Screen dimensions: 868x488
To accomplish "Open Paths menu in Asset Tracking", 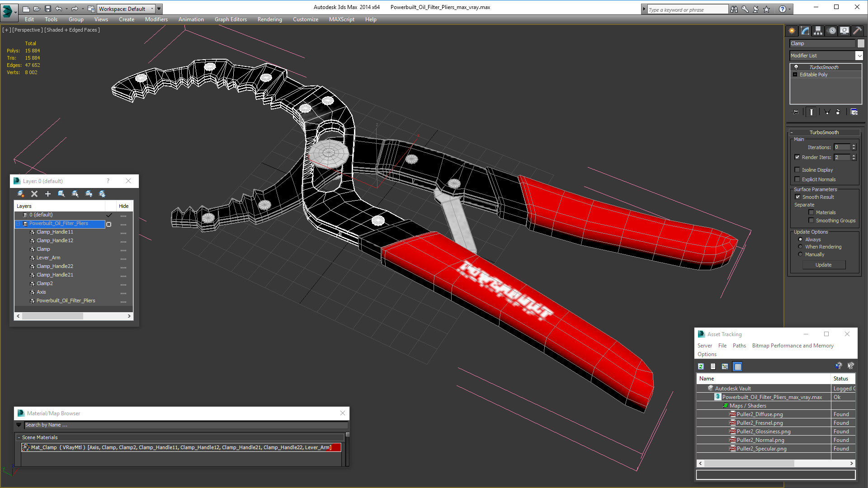I will point(739,346).
